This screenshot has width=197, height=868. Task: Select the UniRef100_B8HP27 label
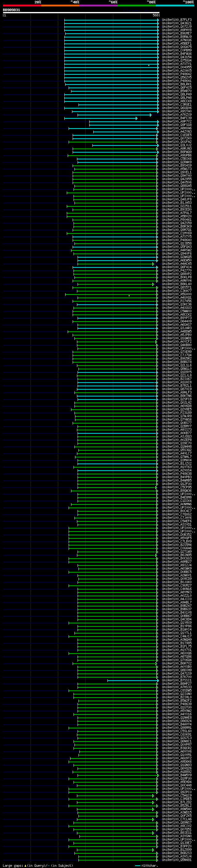(176, 684)
